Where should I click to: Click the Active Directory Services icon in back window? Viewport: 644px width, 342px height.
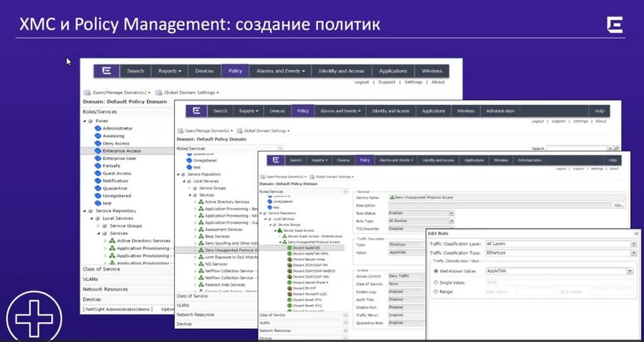click(x=112, y=241)
